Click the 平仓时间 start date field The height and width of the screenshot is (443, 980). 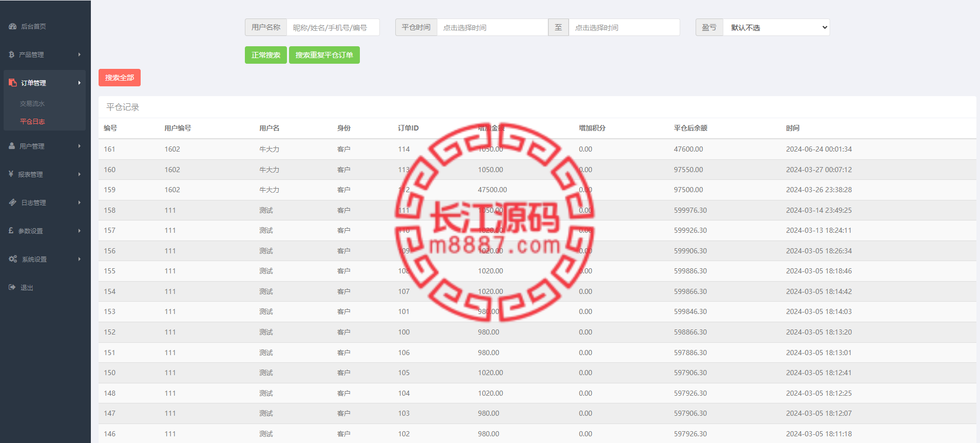[492, 27]
